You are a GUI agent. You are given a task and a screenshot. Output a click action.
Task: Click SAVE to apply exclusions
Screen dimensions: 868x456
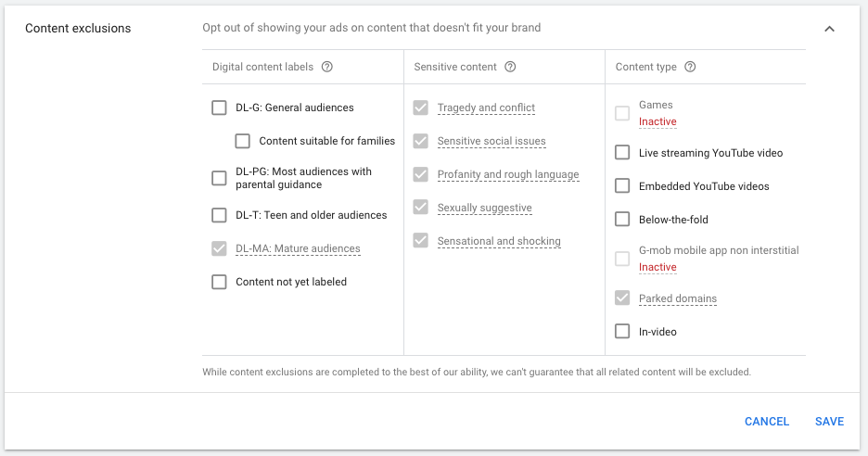pyautogui.click(x=829, y=422)
